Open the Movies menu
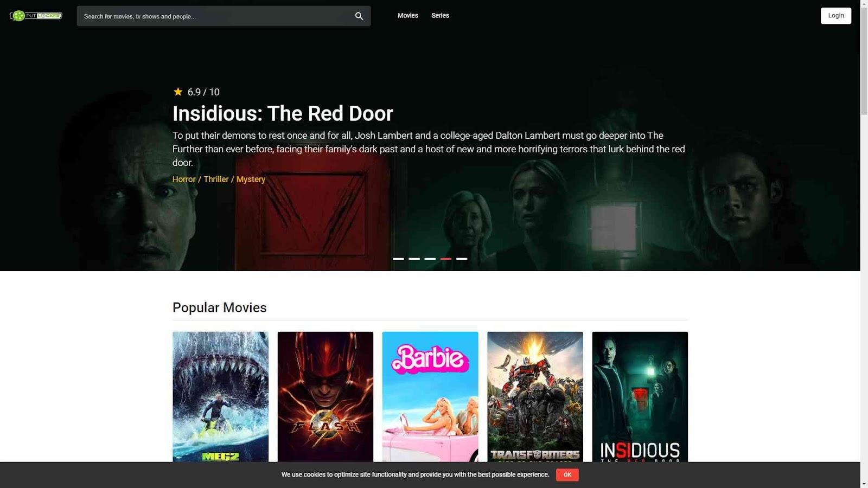 tap(408, 16)
